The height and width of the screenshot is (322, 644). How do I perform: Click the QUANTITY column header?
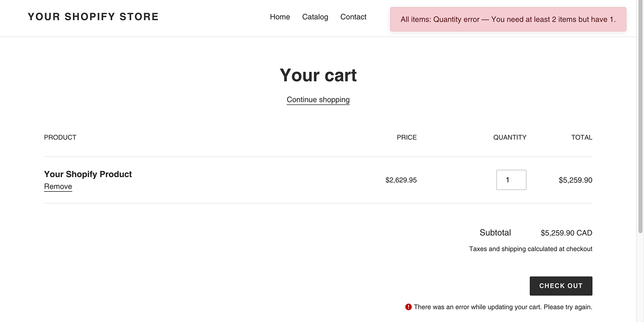pos(510,137)
